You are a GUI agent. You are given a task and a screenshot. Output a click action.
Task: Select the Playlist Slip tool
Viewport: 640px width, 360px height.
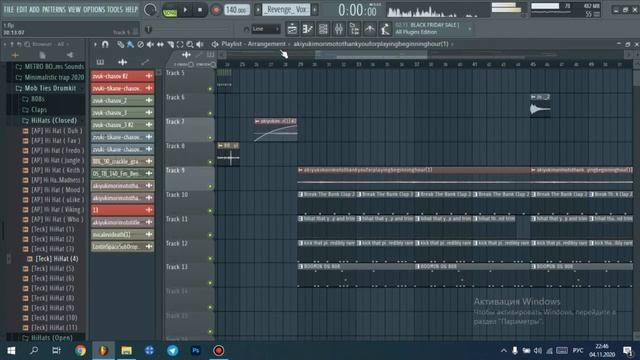(x=160, y=44)
